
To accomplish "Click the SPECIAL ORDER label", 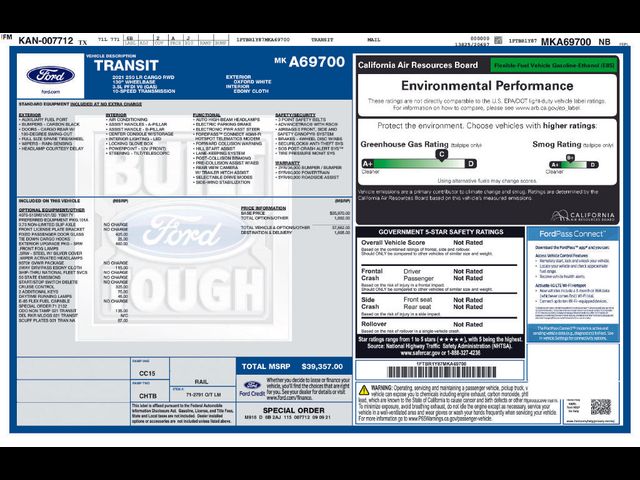I will 294,410.
